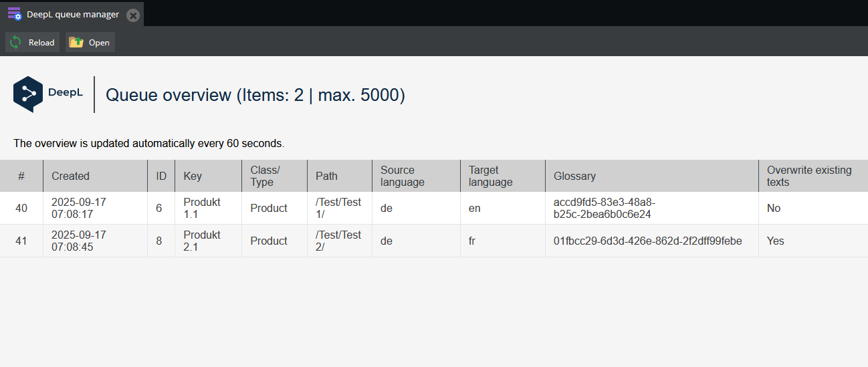868x367 pixels.
Task: Select the DeepL queue manager tab
Action: (x=72, y=14)
